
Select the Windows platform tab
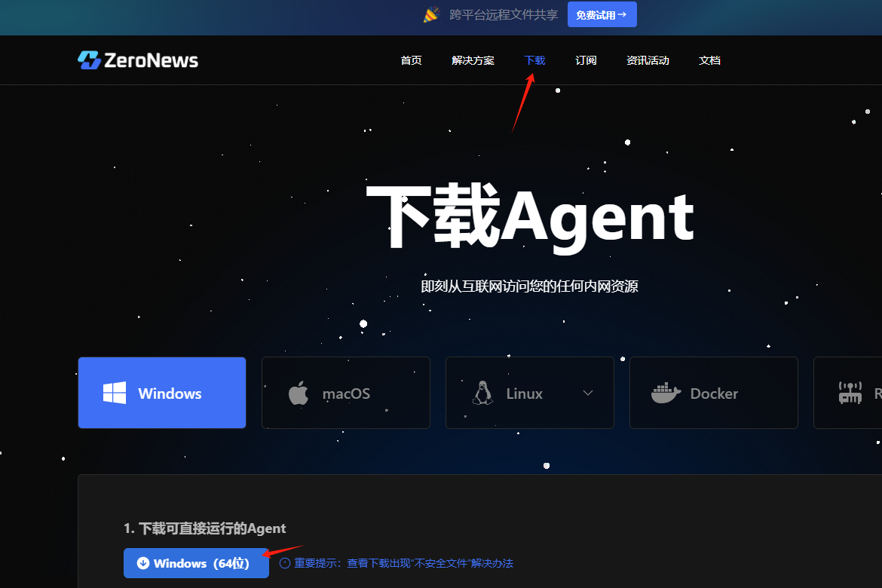click(x=162, y=393)
